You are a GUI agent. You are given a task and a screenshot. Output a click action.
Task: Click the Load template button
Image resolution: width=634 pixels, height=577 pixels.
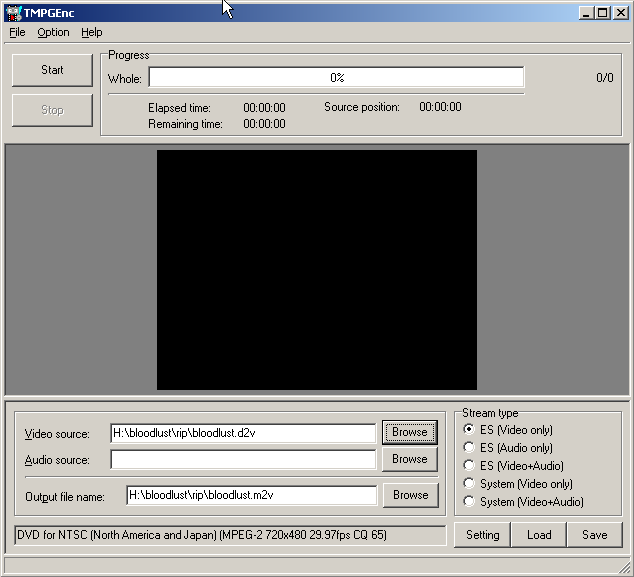point(539,535)
